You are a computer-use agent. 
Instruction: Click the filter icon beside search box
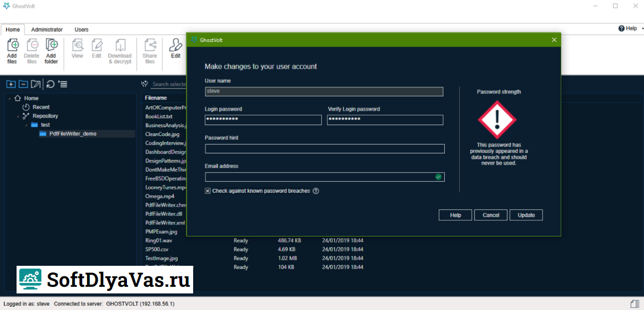145,84
